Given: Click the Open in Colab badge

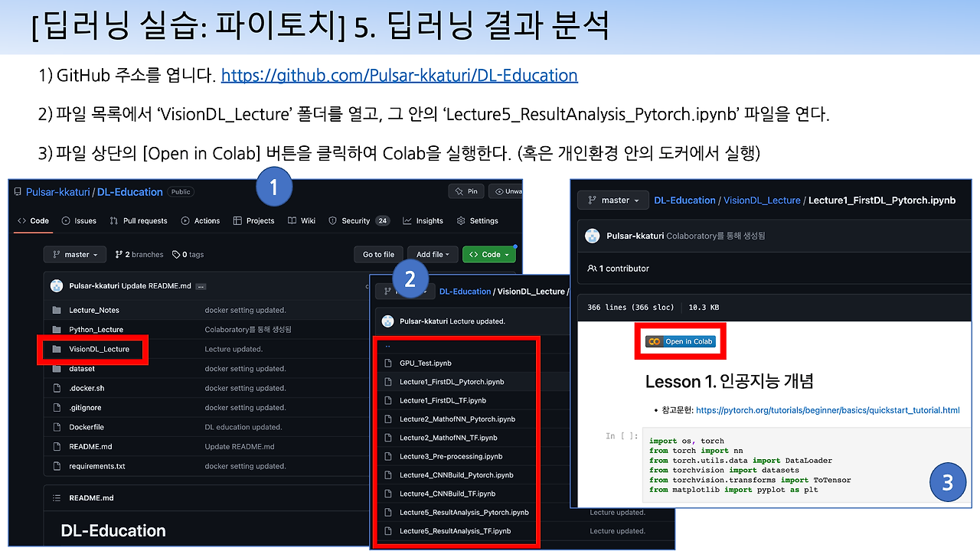Looking at the screenshot, I should (x=680, y=340).
